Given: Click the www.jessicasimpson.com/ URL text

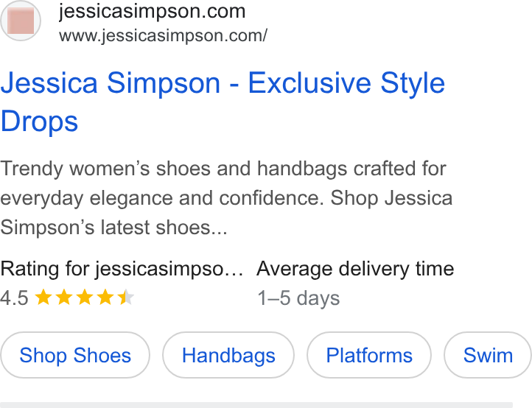Looking at the screenshot, I should 163,35.
